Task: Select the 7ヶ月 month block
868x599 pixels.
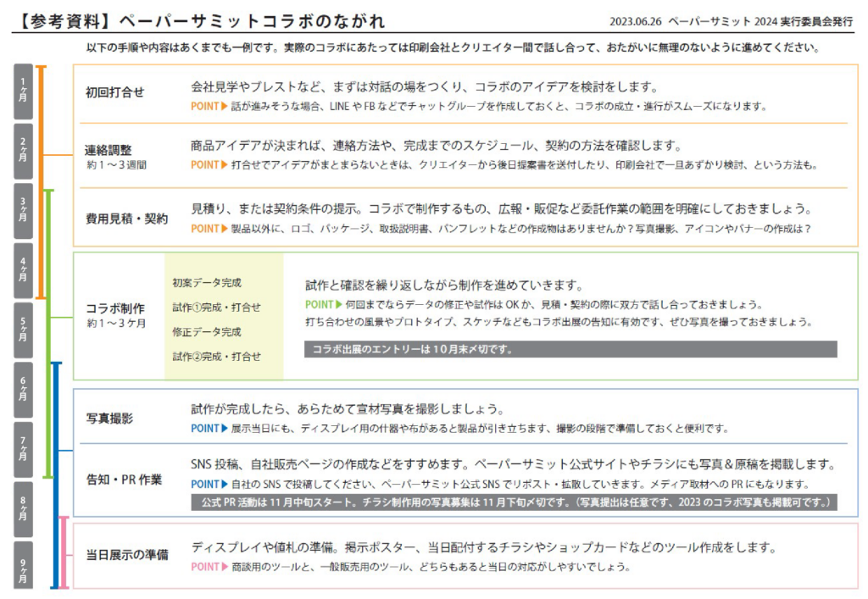Action: pos(24,450)
